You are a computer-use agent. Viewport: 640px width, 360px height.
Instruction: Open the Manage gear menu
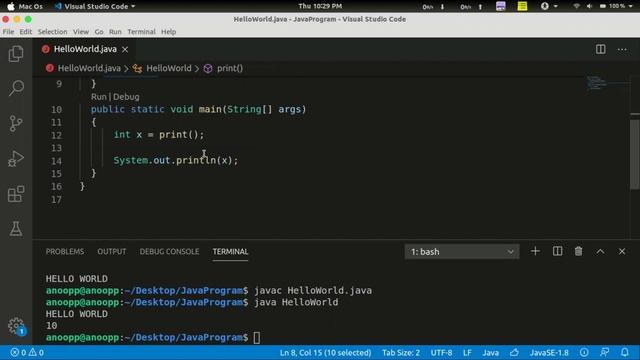(x=16, y=326)
